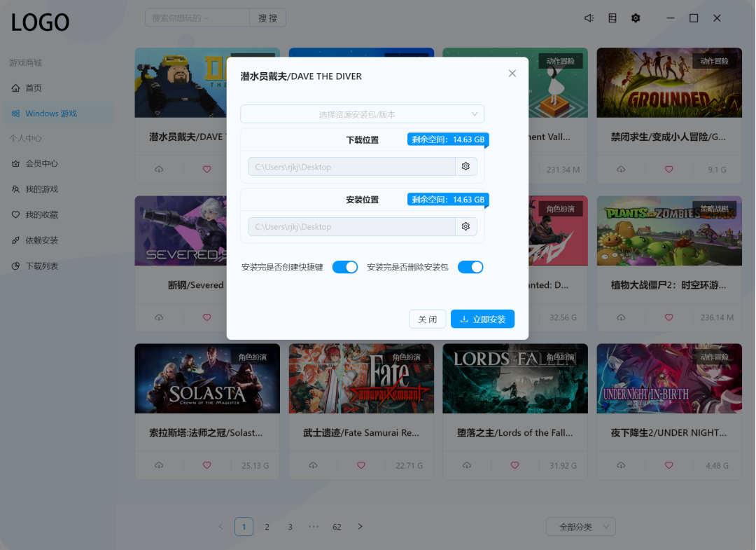Click cloud download icon on Plants vs Zombies 2 card
756x550 pixels.
pos(621,317)
